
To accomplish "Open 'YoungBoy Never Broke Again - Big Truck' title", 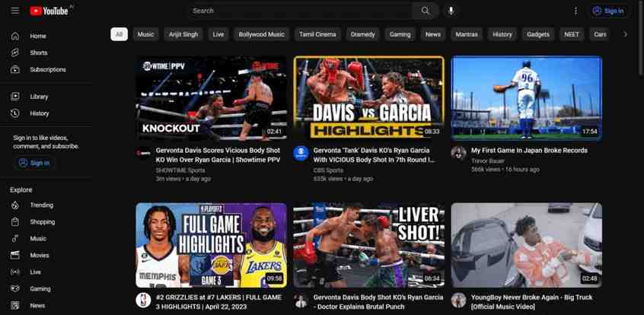I will point(532,302).
